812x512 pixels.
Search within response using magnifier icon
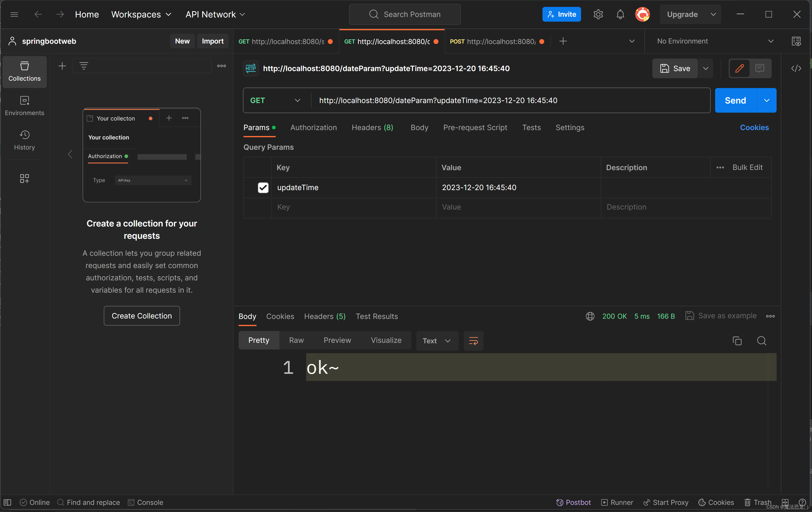tap(761, 341)
